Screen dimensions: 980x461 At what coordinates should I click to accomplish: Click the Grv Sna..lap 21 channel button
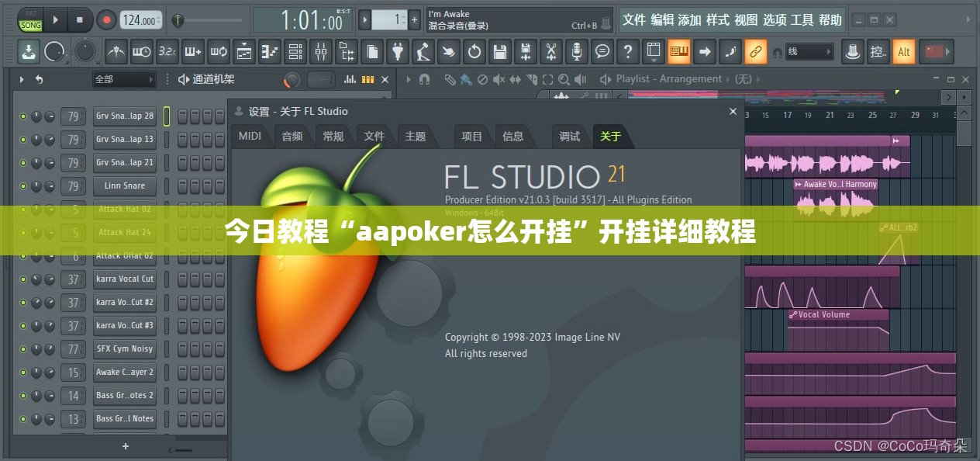click(x=125, y=163)
